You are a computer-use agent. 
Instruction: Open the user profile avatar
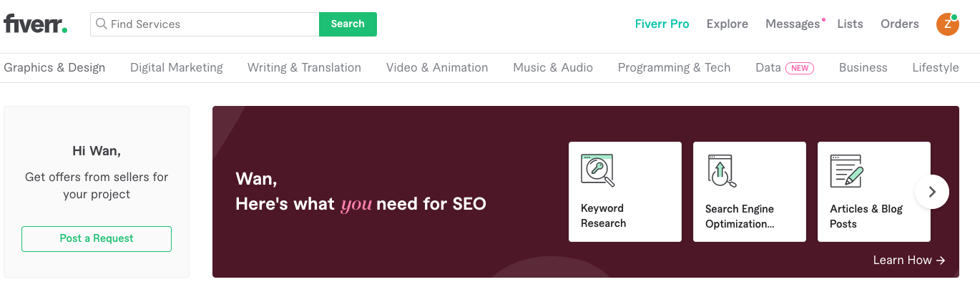point(947,24)
